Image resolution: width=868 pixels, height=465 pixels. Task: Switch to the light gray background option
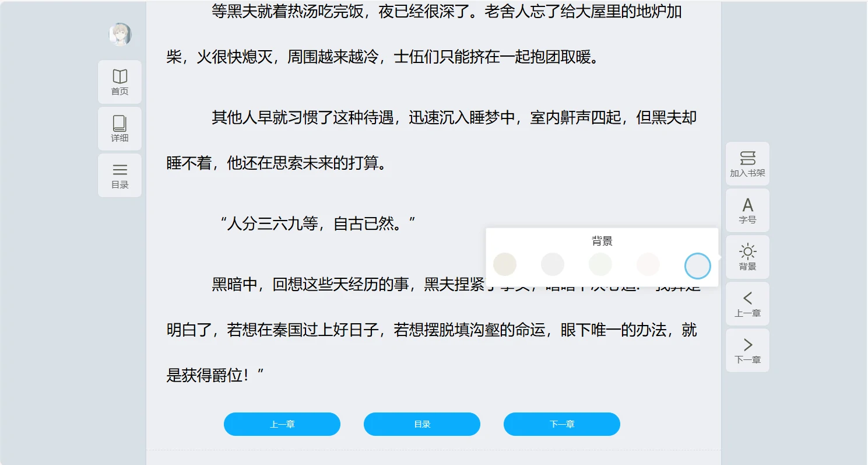(552, 264)
